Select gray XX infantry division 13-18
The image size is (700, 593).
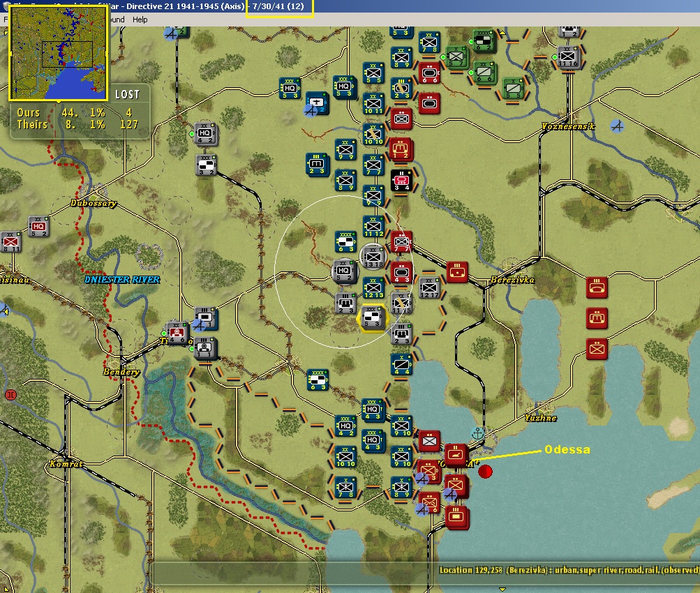pos(373,257)
